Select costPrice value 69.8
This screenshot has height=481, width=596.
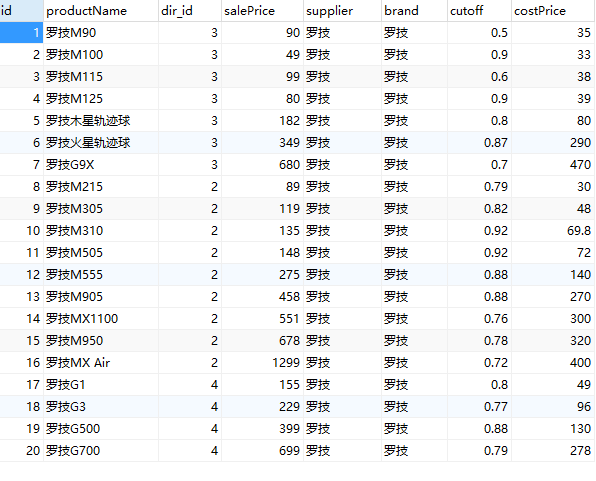(579, 231)
